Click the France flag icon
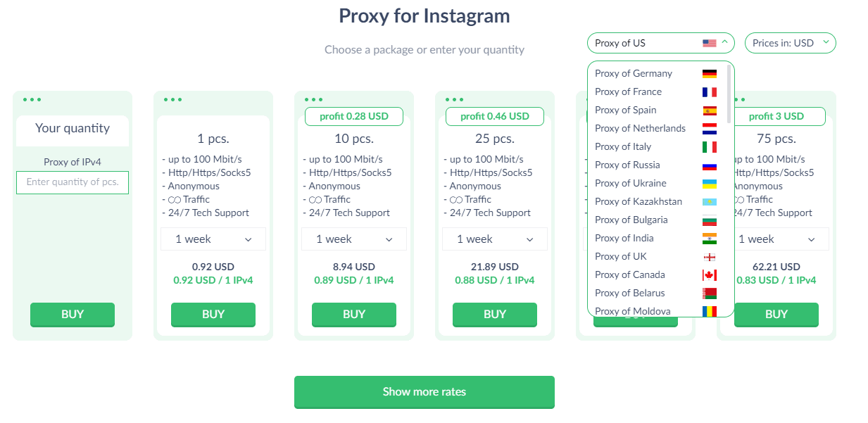The width and height of the screenshot is (868, 423). click(x=709, y=92)
